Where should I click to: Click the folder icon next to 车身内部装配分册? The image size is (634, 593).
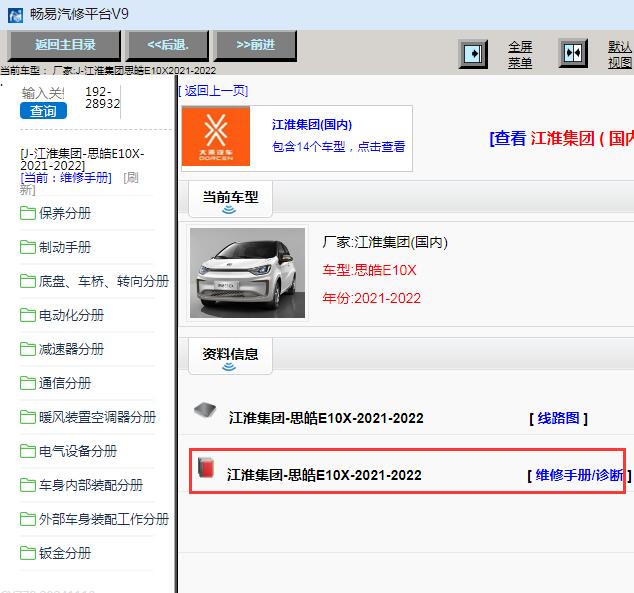tap(27, 485)
